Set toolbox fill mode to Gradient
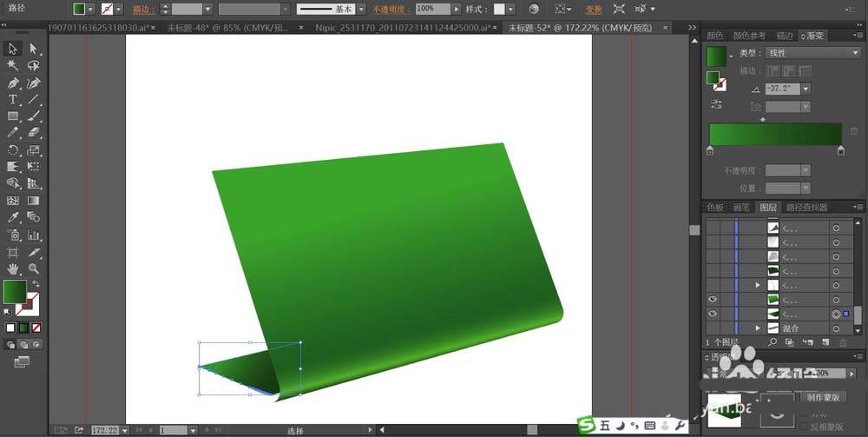The height and width of the screenshot is (437, 868). 23,328
